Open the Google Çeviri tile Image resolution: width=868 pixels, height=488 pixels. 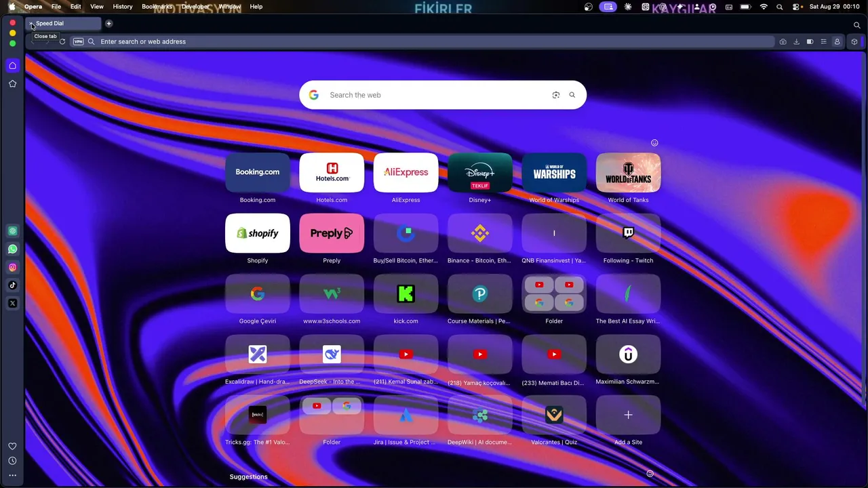[x=258, y=293]
